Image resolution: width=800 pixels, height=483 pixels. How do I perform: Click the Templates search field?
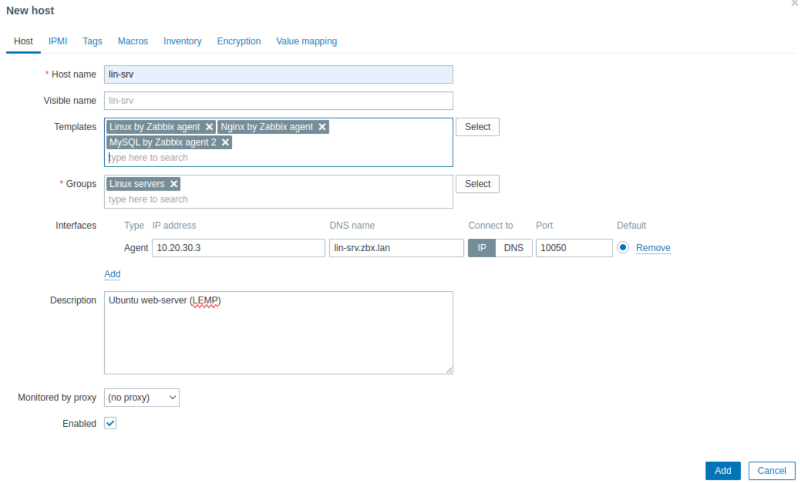click(279, 158)
